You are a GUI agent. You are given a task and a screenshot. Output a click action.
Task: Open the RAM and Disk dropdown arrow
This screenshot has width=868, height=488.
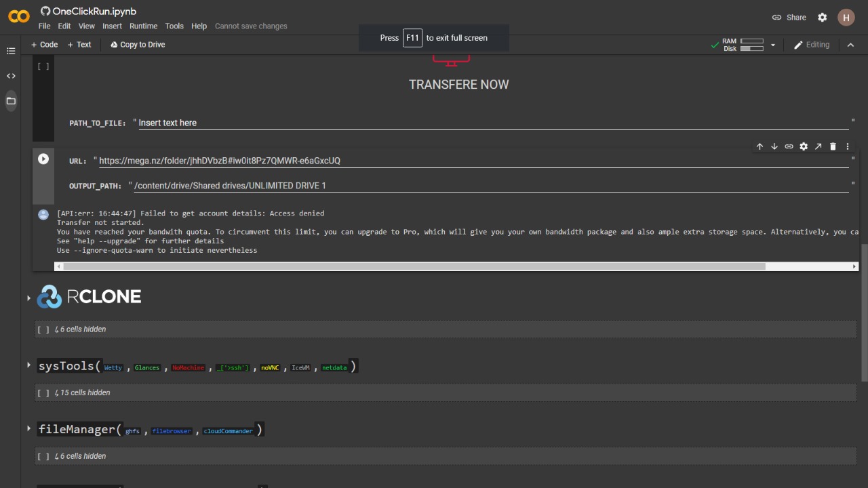(x=772, y=45)
